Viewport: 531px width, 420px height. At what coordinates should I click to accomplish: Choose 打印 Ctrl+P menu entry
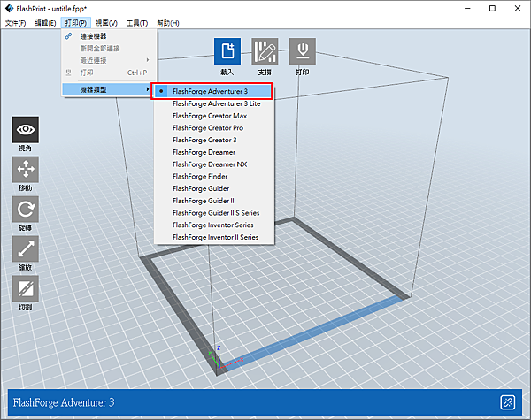109,73
